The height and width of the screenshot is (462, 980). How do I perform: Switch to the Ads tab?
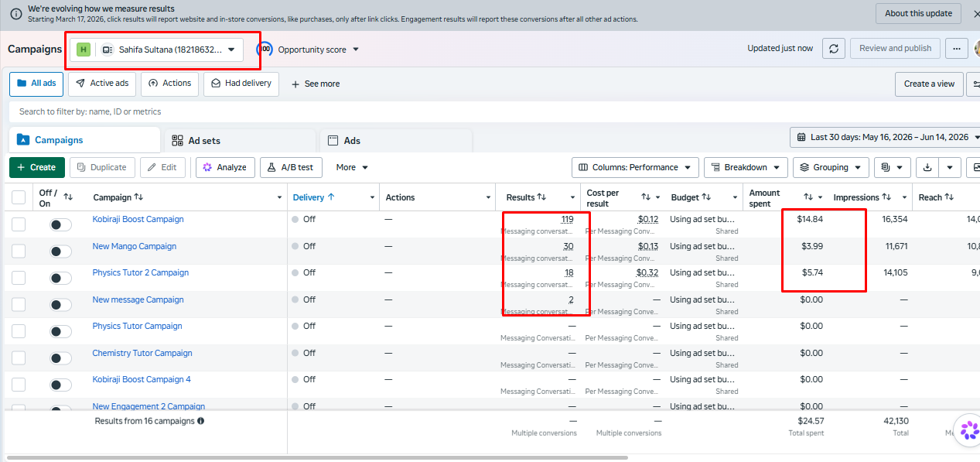(396, 141)
